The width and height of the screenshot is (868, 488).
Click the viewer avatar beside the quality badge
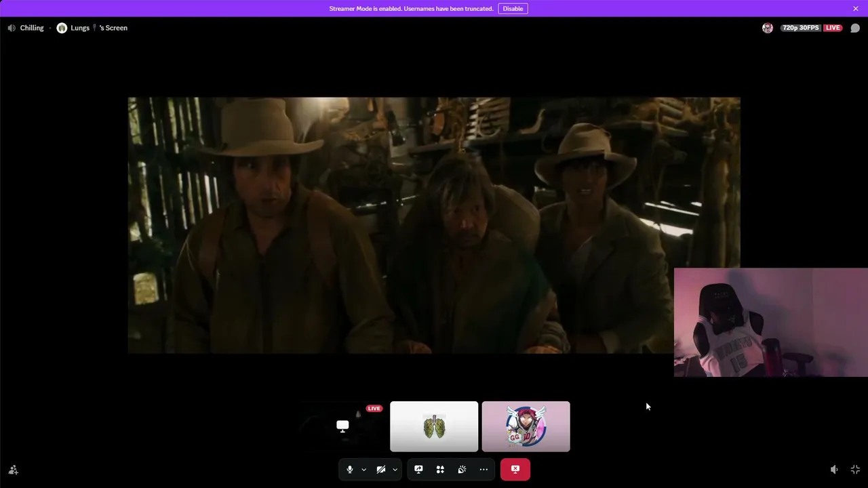(768, 28)
